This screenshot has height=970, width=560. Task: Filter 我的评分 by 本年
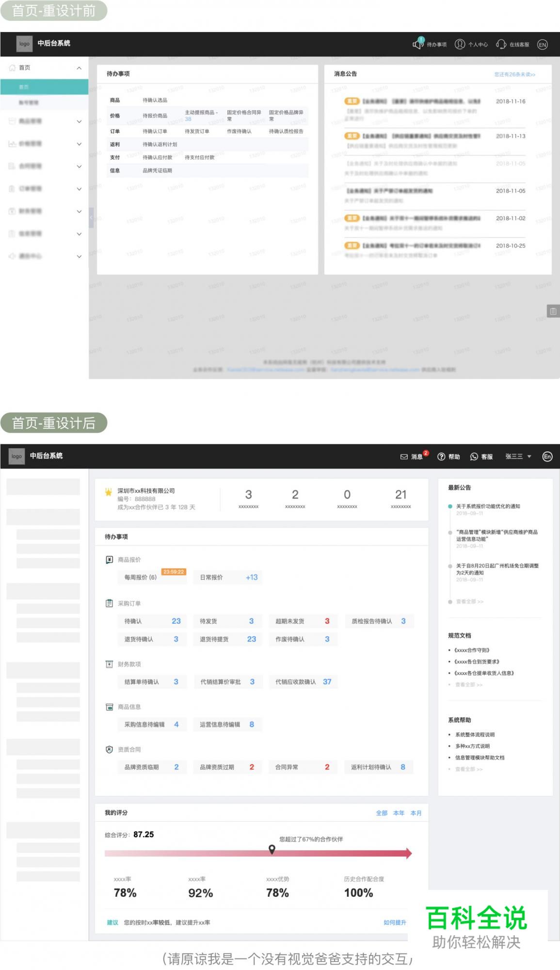tap(399, 813)
